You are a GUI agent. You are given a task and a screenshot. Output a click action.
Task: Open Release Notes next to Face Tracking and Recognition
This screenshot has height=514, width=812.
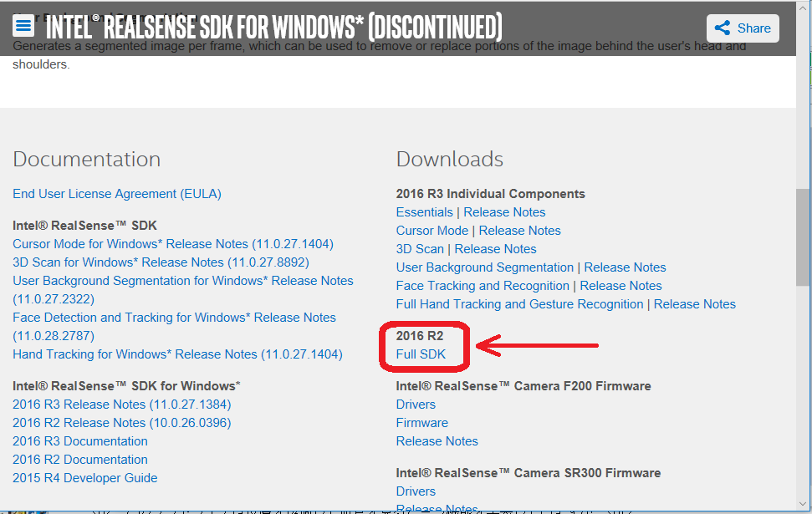point(620,286)
